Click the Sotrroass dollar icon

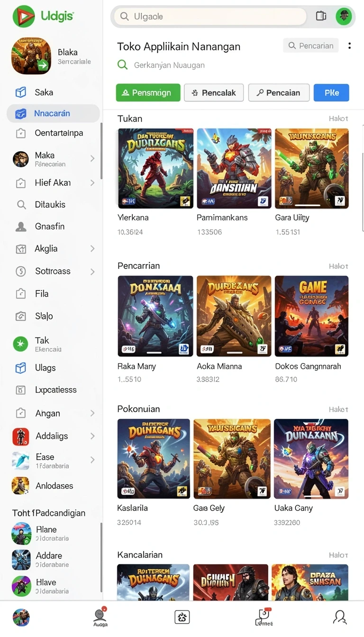click(x=21, y=271)
